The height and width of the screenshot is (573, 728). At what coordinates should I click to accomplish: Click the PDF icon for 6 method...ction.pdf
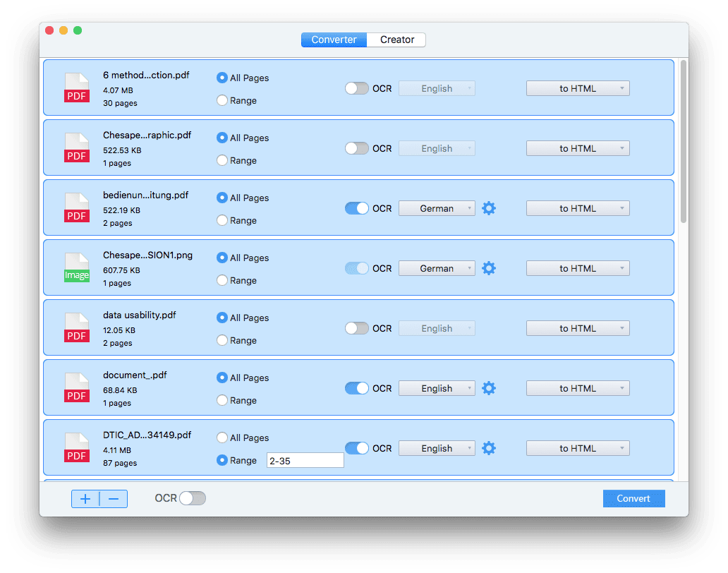[76, 88]
